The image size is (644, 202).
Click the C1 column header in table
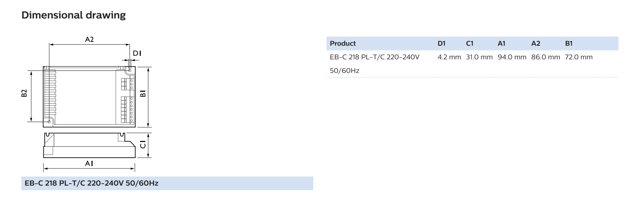pos(470,43)
